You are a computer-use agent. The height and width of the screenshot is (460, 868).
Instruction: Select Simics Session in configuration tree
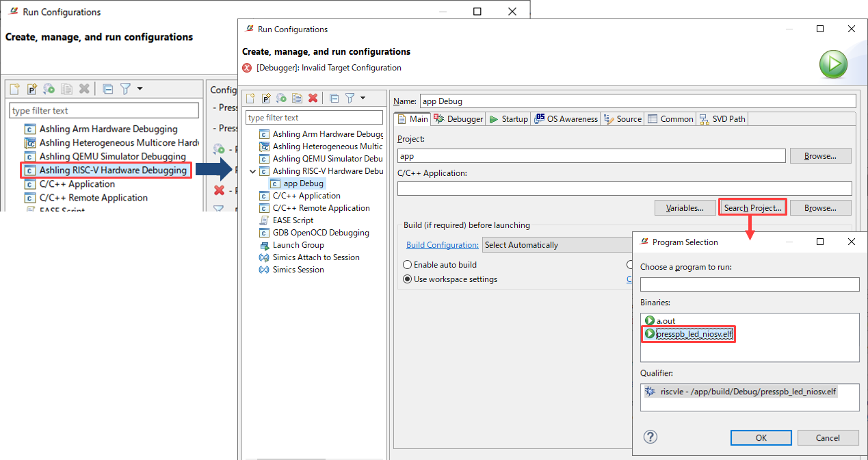point(292,270)
